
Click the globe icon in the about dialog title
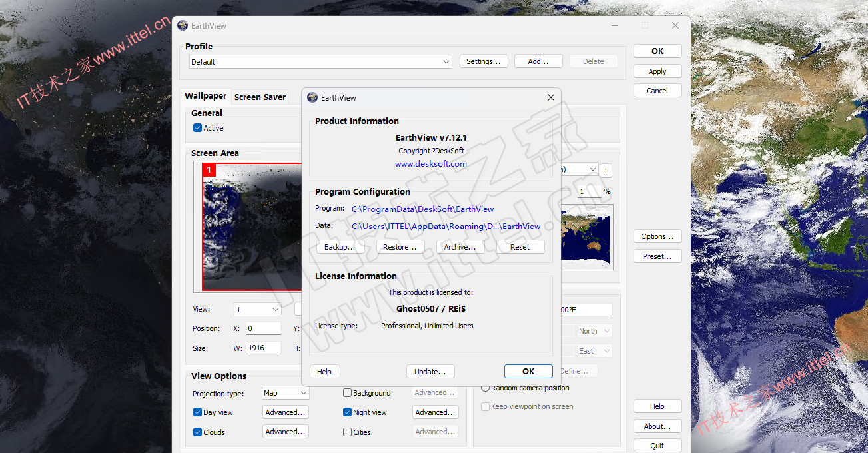[x=312, y=97]
